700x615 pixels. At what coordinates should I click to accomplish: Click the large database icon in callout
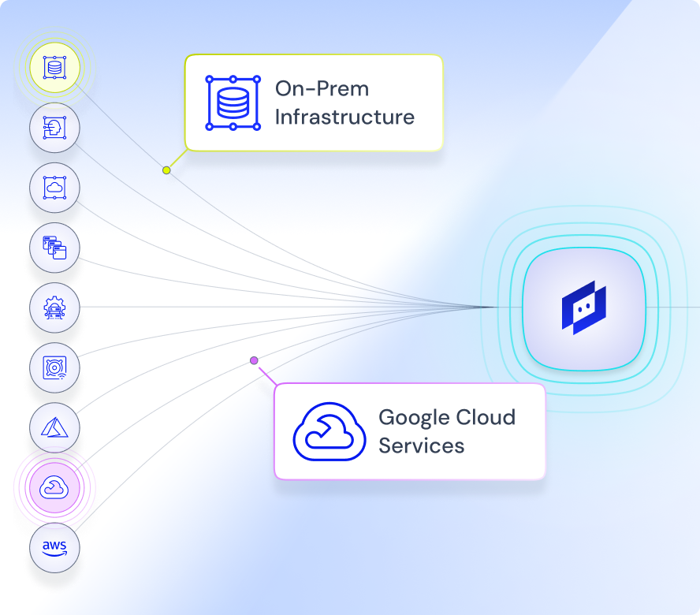(233, 102)
